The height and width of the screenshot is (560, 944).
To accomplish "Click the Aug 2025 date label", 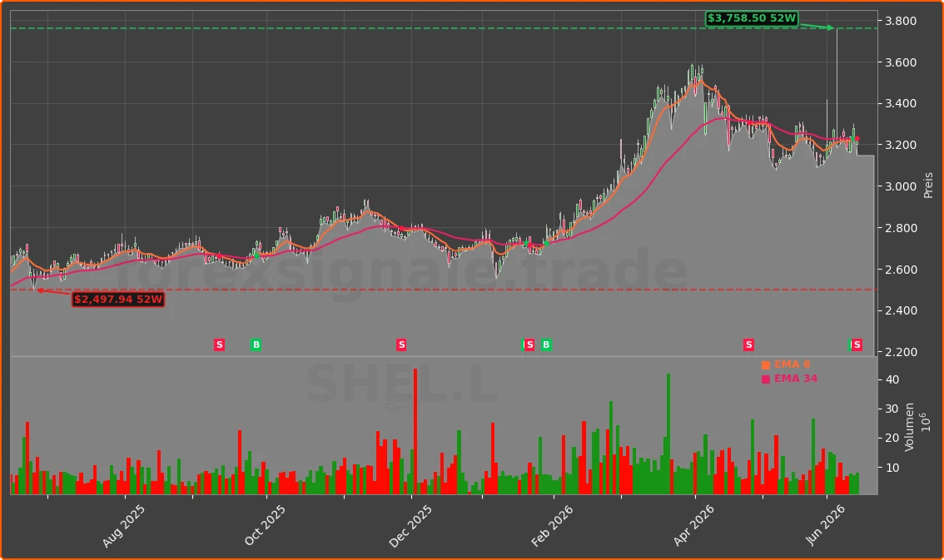I will point(123,527).
